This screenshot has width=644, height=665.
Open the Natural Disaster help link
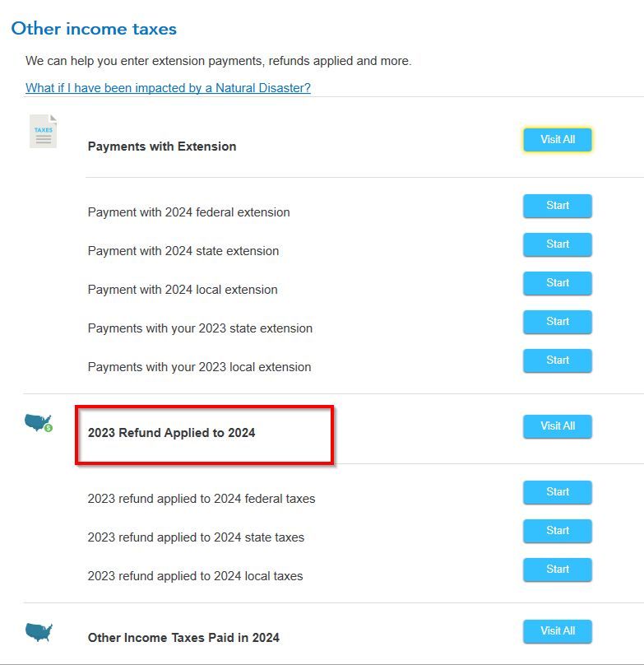point(168,88)
